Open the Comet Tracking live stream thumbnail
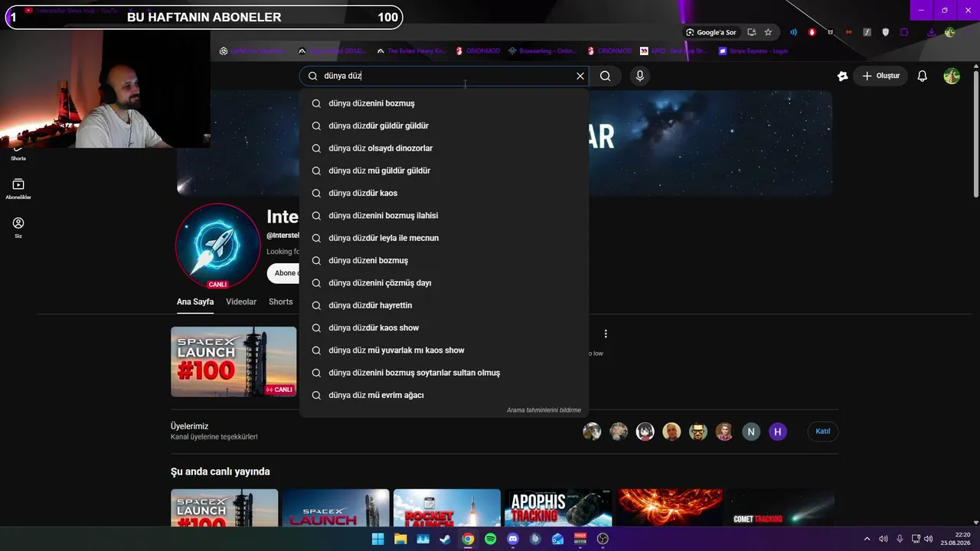 780,507
